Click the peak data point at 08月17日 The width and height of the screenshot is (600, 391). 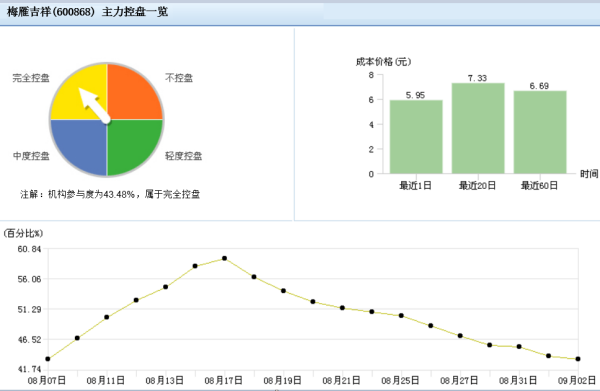225,259
